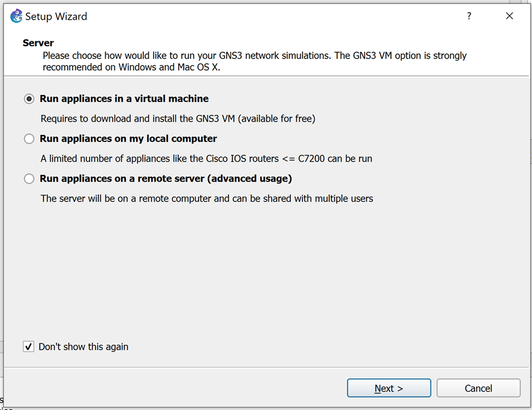Click the 'shared with multiple users' description
The width and height of the screenshot is (532, 410).
coord(207,199)
